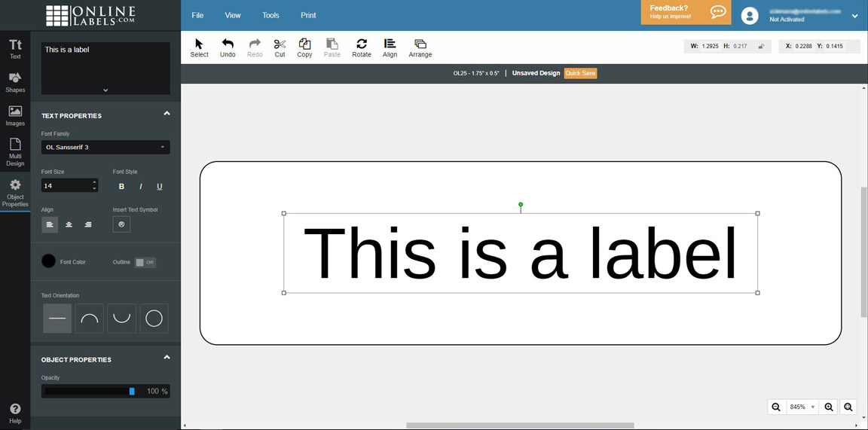This screenshot has height=430, width=868.
Task: Click the feedback chat bubble icon
Action: click(718, 12)
